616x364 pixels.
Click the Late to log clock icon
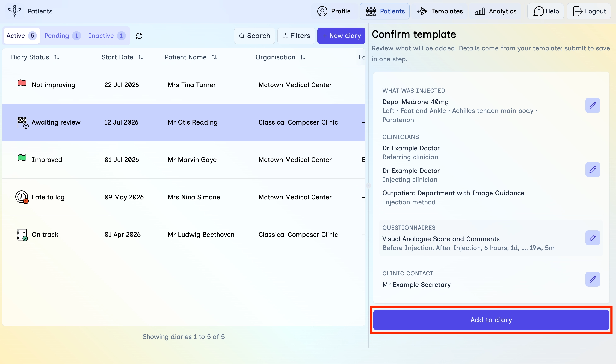22,197
